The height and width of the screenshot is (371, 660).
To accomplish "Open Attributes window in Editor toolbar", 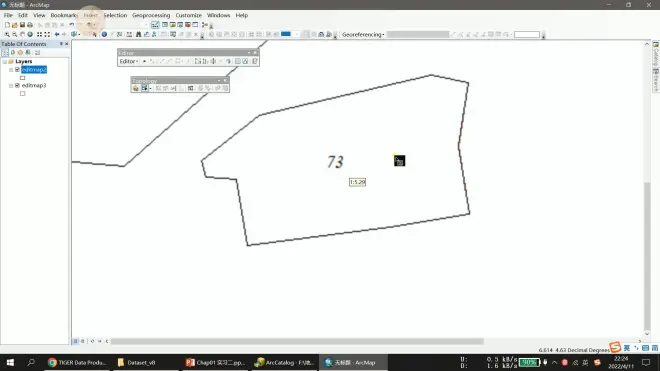I will click(x=238, y=61).
